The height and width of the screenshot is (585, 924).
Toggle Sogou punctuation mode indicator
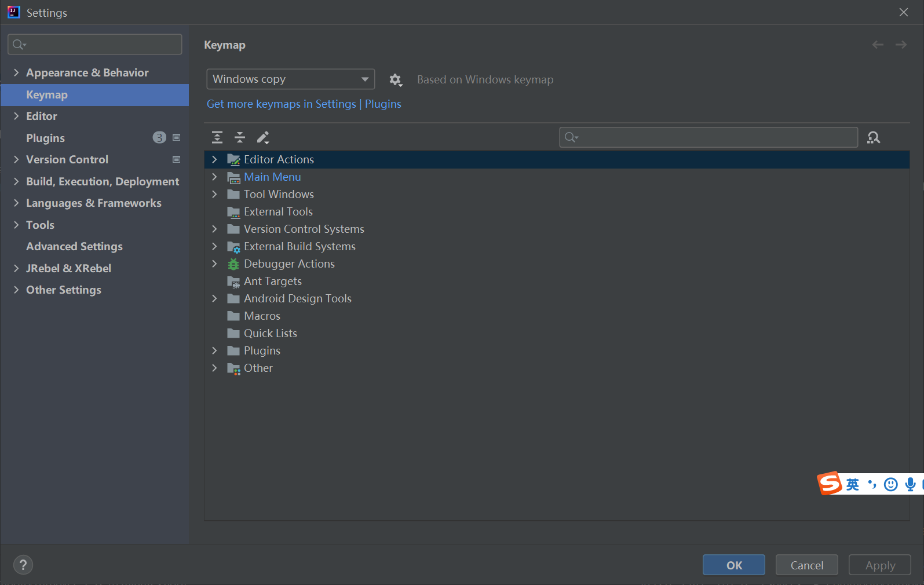[872, 484]
